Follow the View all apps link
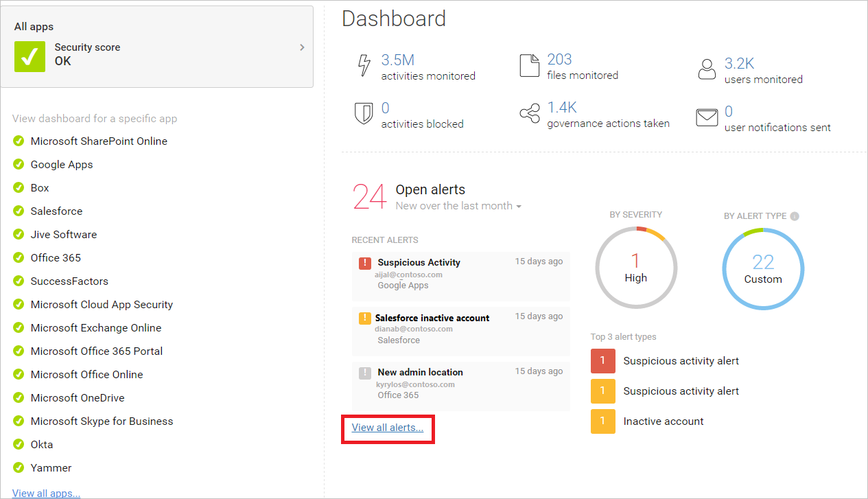The width and height of the screenshot is (868, 499). [x=46, y=493]
